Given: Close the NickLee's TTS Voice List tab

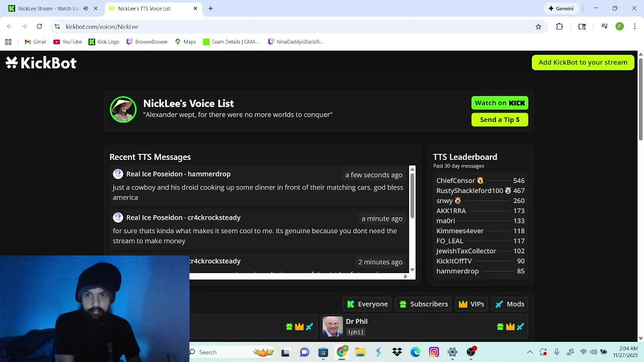Looking at the screenshot, I should point(195,9).
